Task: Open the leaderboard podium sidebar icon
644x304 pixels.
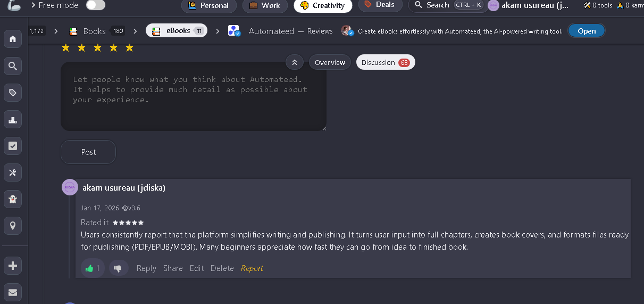Action: pos(13,119)
